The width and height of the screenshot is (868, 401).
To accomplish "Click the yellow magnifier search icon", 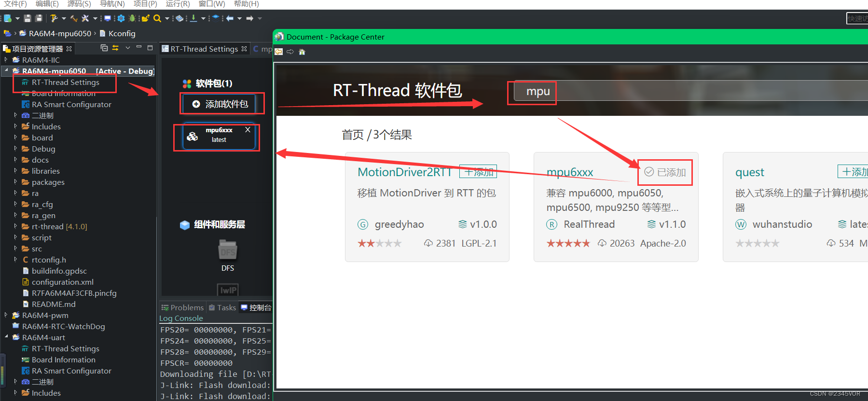I will click(x=157, y=18).
